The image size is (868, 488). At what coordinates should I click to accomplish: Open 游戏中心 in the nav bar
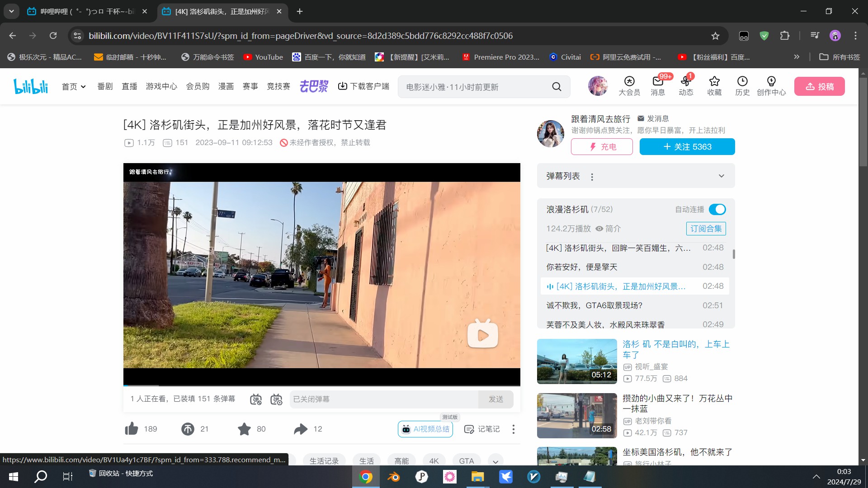pos(161,86)
